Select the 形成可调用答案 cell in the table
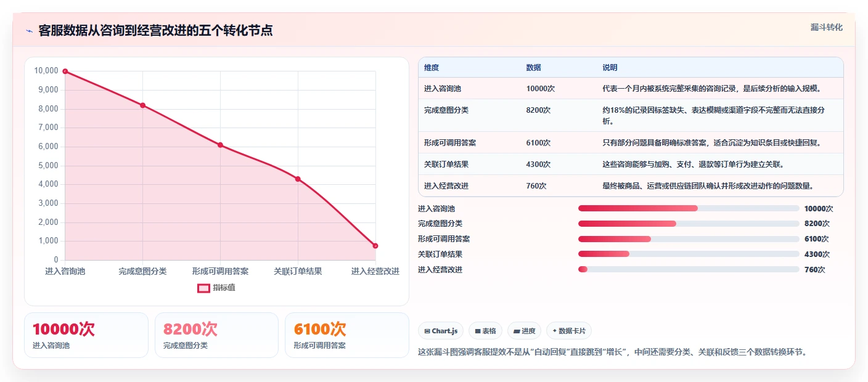 pyautogui.click(x=450, y=143)
